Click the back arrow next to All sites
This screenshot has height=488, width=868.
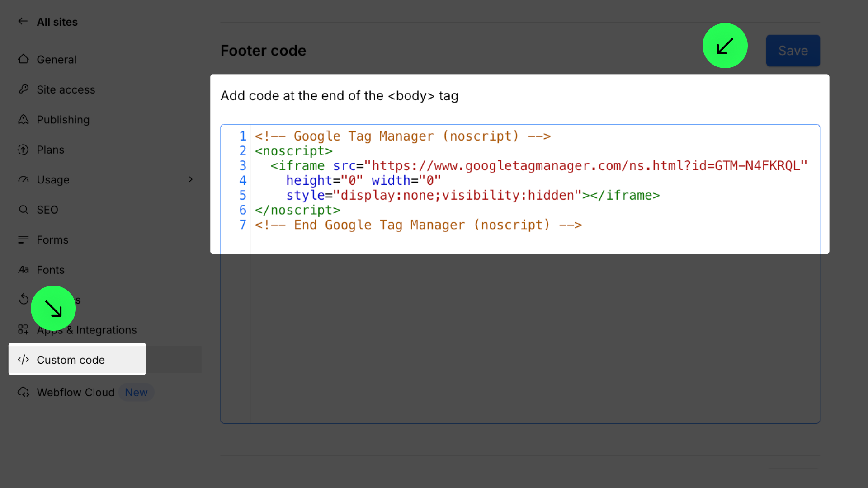(x=23, y=21)
